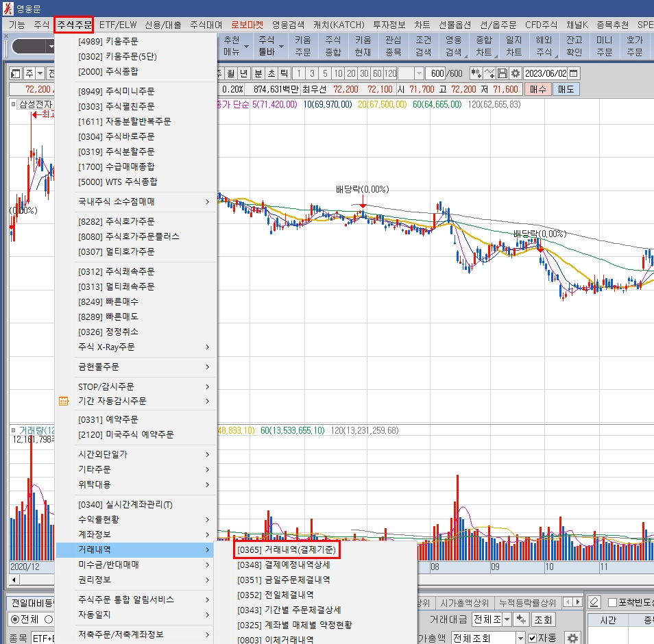Click the small square marker beside 삼성전자
This screenshot has width=654, height=644.
point(13,104)
